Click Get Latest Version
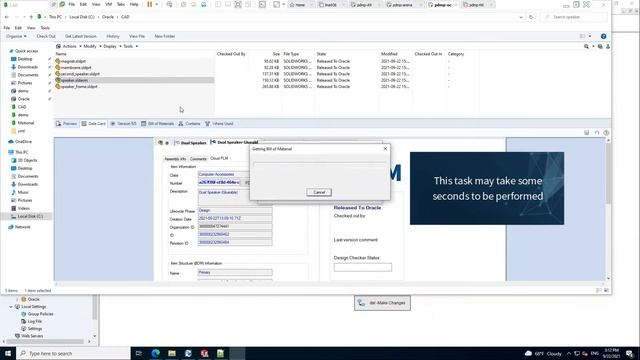Viewport: 640px width, 360px height. 80,36
